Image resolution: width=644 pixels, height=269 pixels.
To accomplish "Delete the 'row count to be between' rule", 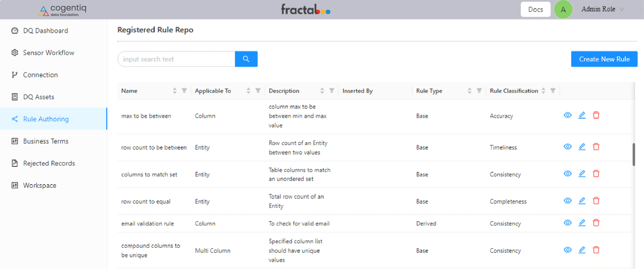I will coord(596,147).
